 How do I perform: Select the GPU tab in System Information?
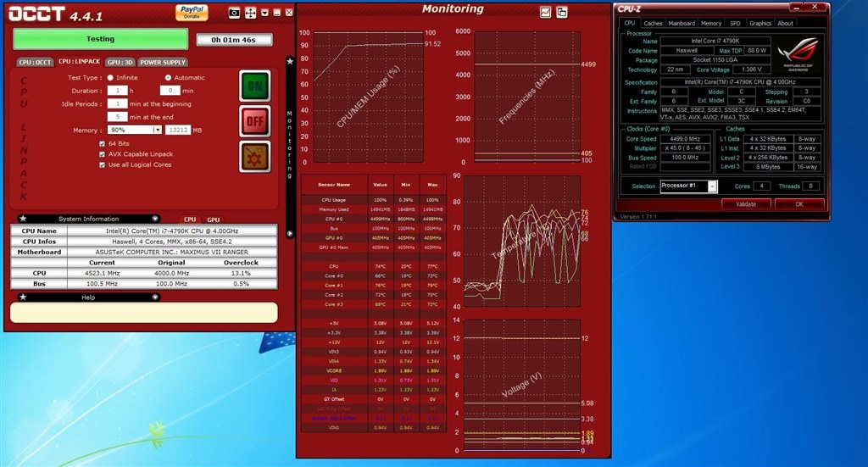[213, 220]
